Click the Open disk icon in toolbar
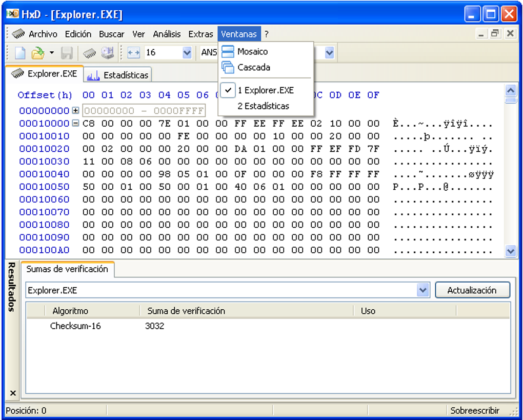The height and width of the screenshot is (420, 523). pyautogui.click(x=107, y=52)
